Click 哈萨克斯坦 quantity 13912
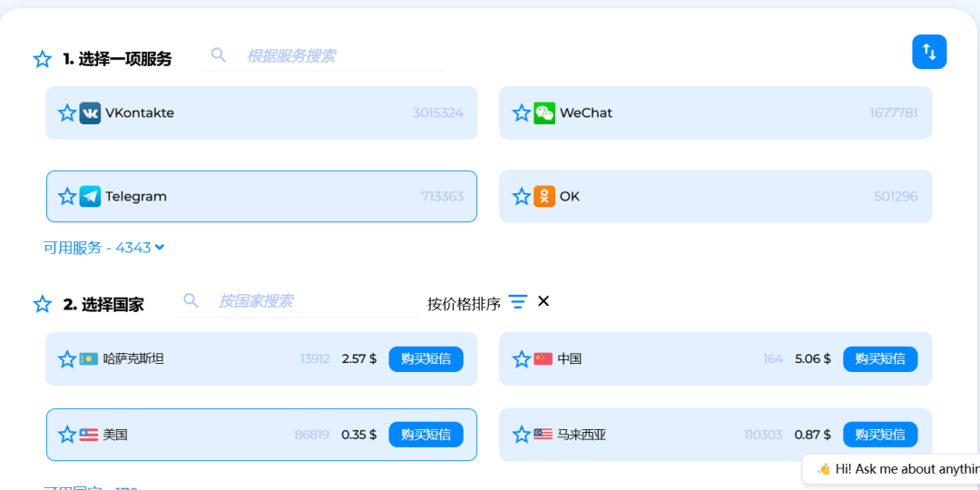 [x=315, y=359]
